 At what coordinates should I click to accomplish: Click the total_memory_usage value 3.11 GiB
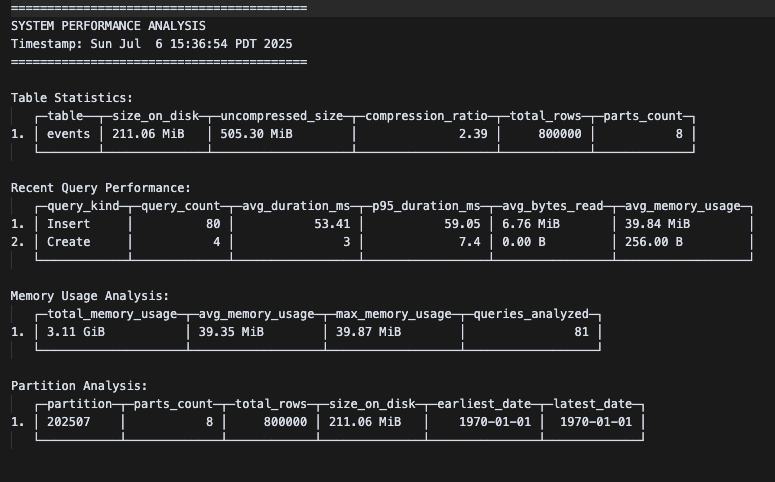coord(76,332)
